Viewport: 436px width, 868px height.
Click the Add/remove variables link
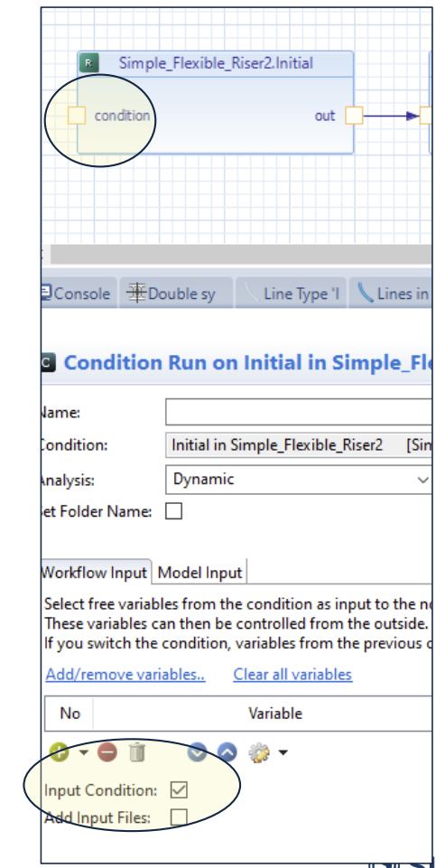click(x=125, y=674)
